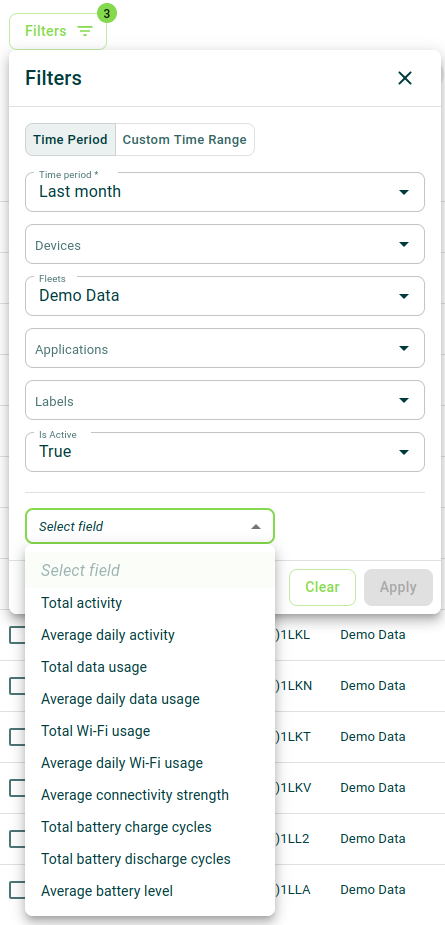Click Demo Data in the 1LL2 row
445x925 pixels.
[372, 838]
